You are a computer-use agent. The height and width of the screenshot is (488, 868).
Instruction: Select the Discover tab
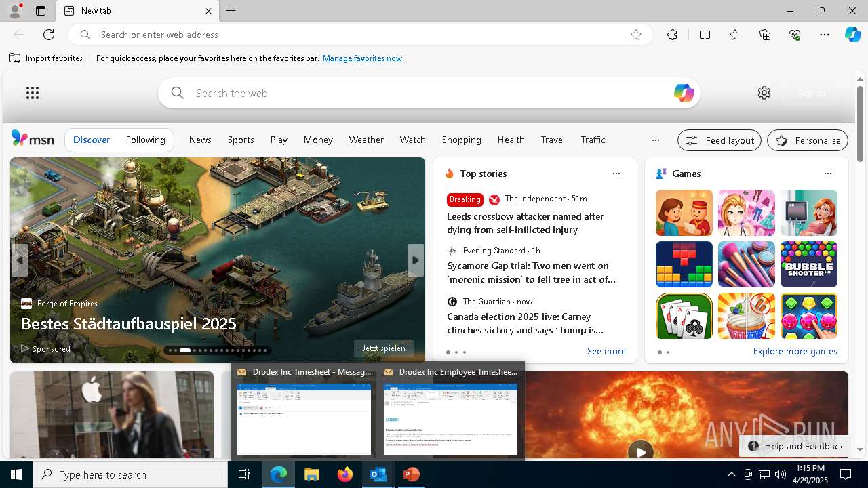92,140
